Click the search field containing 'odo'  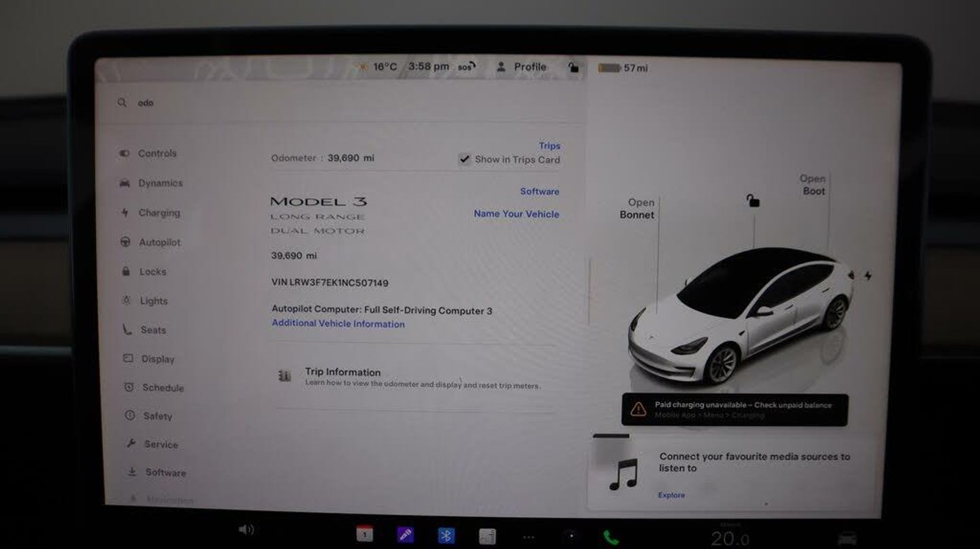click(x=272, y=103)
